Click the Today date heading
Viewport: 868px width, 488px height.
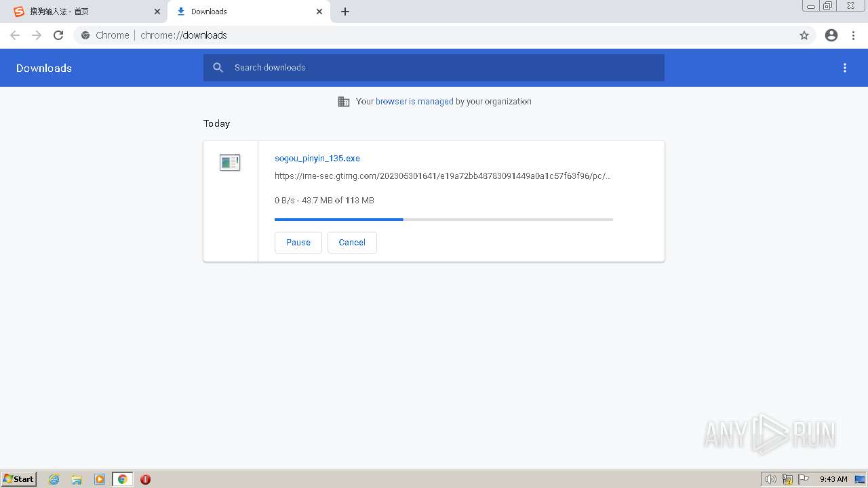[217, 123]
